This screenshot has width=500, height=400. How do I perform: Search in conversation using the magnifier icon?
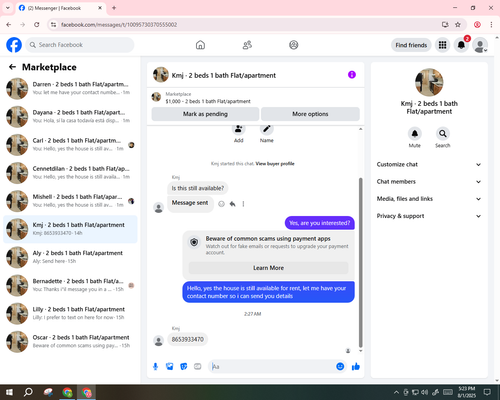443,134
